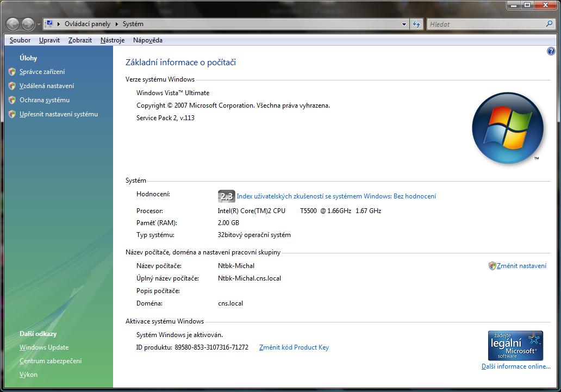The width and height of the screenshot is (561, 392).
Task: Minimize the System window
Action: 514,5
